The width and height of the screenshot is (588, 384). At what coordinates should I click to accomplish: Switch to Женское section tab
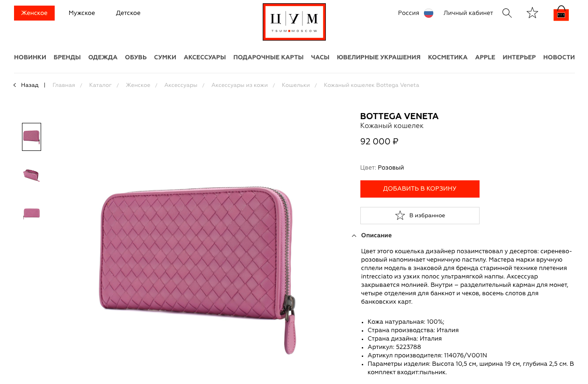coord(34,13)
